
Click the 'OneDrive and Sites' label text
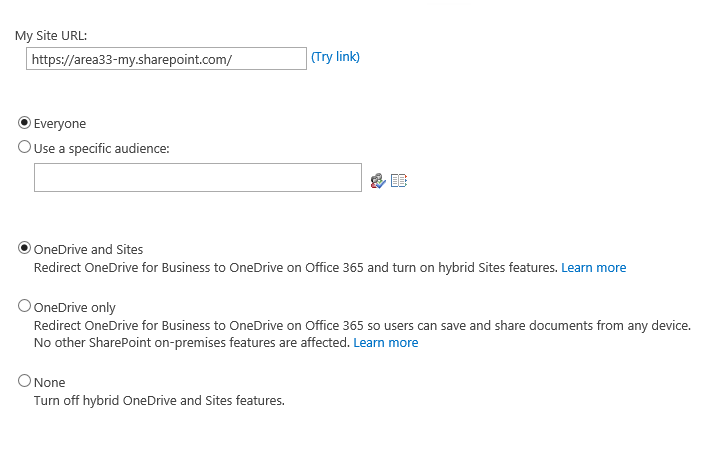coord(88,249)
